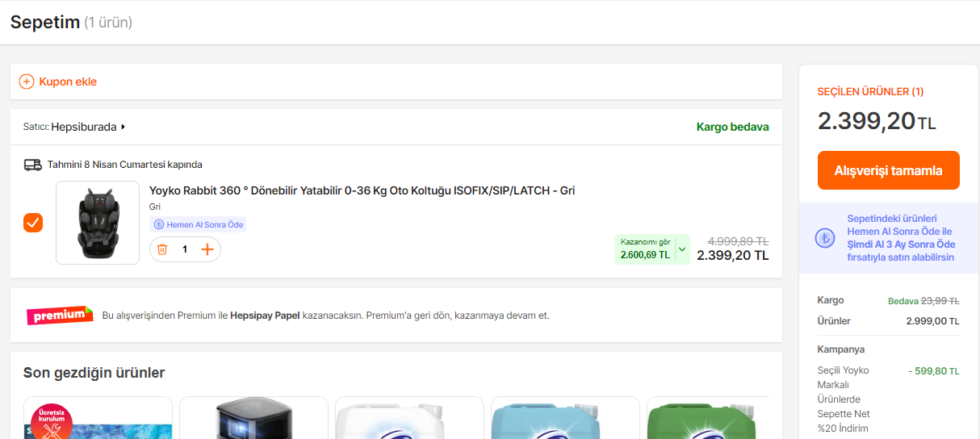Click the Kupon ekle link
Screen dimensions: 980x439
tap(68, 82)
